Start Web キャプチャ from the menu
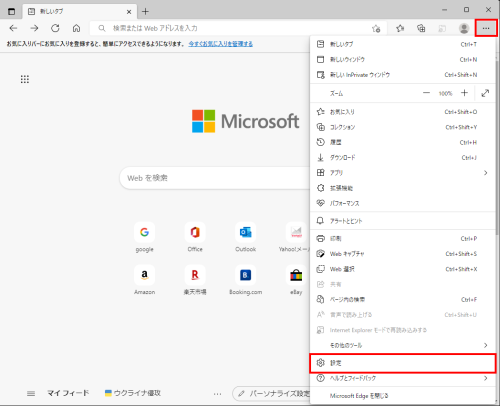 402,254
